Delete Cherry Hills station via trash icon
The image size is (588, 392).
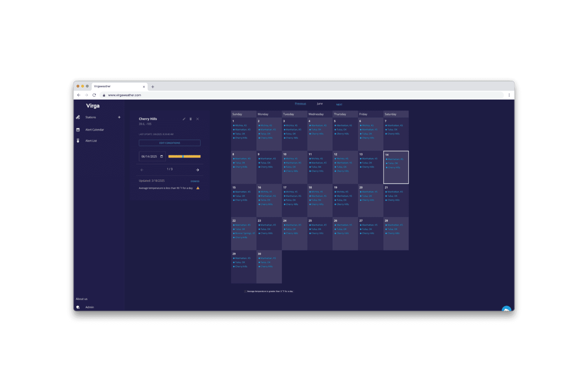point(190,119)
